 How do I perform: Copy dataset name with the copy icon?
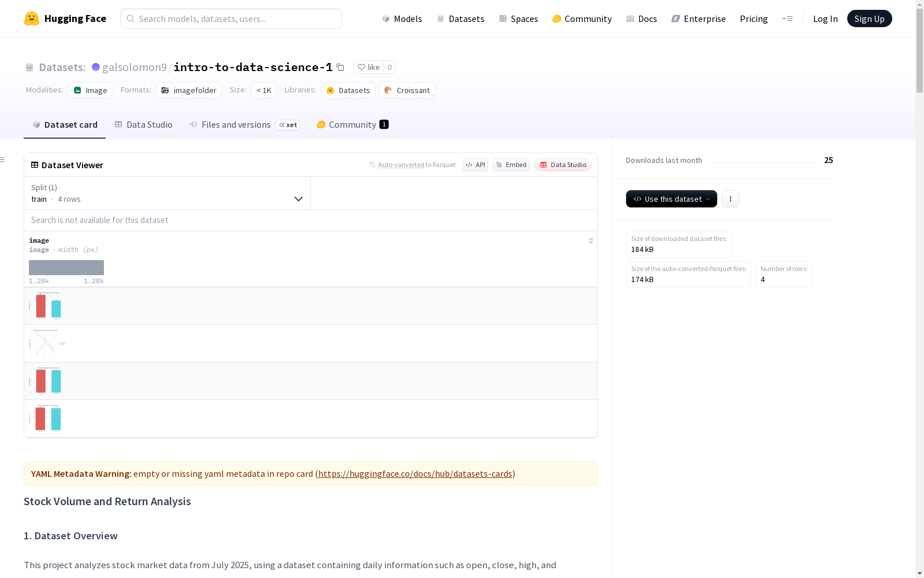340,68
